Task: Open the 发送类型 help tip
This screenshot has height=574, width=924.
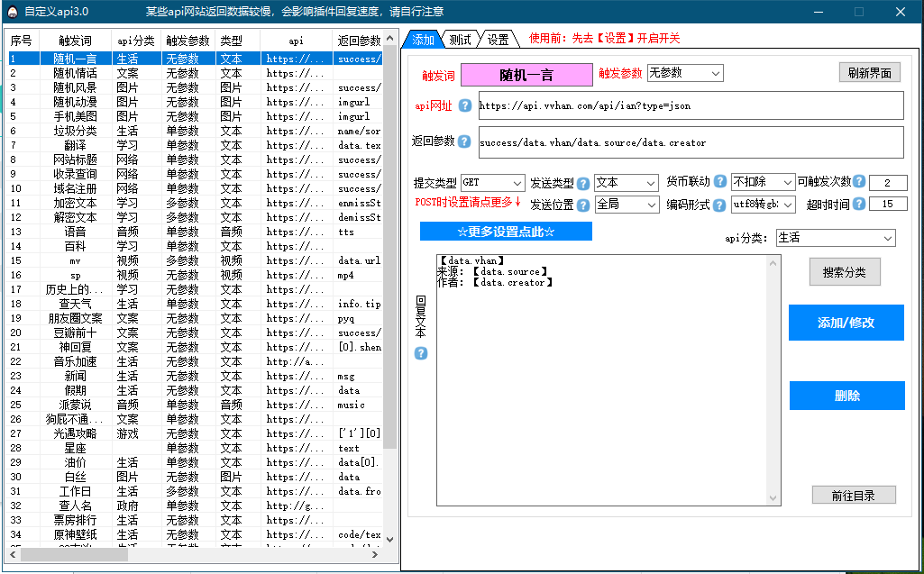Action: click(x=584, y=181)
